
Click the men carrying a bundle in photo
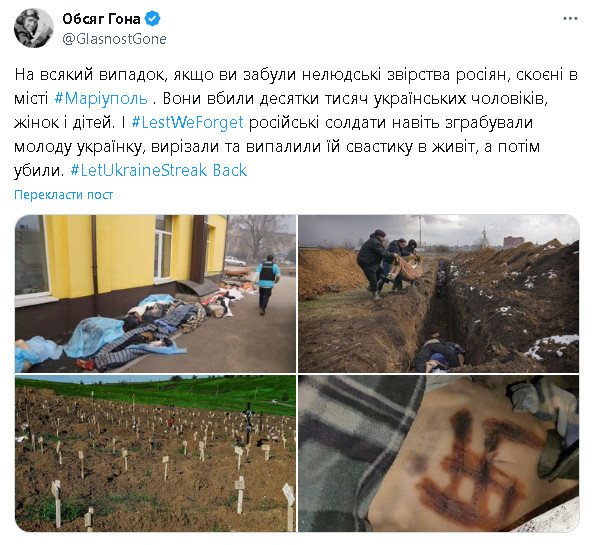tap(389, 264)
